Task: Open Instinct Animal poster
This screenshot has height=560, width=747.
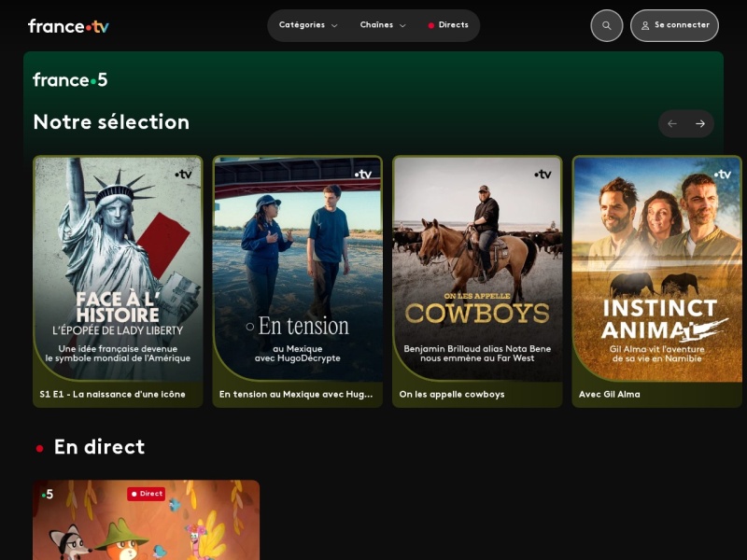Action: pyautogui.click(x=656, y=269)
